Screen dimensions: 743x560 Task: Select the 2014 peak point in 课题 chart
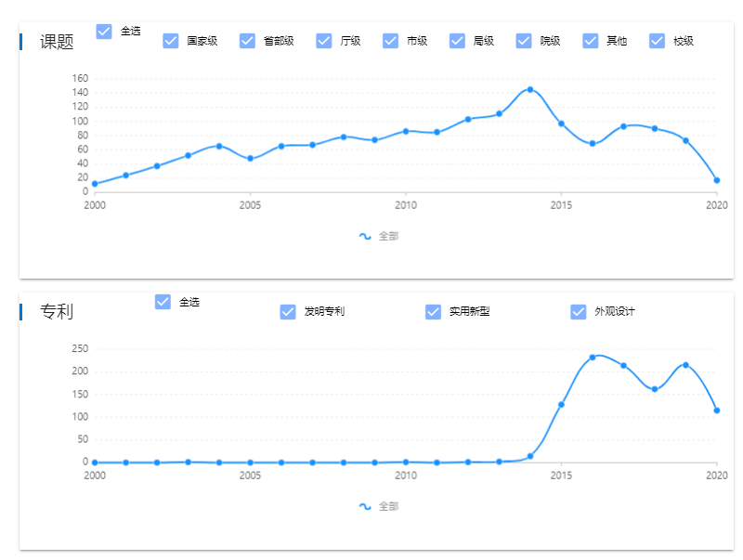(530, 89)
